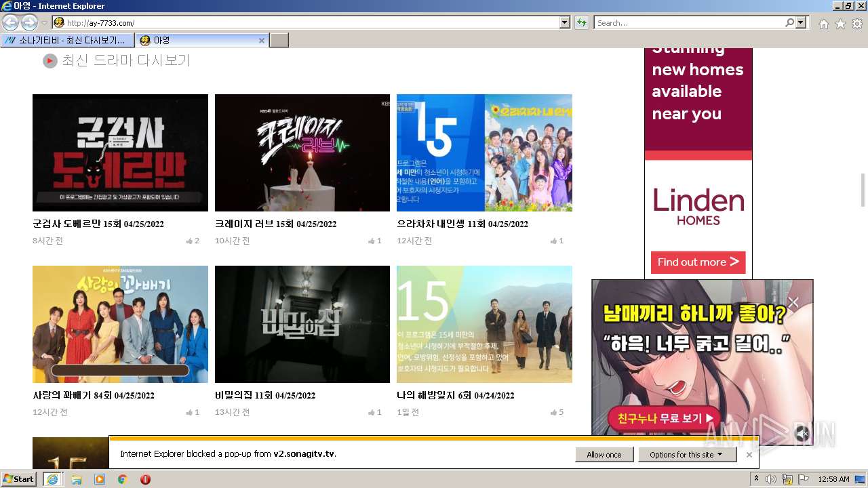Click the red Opera-style taskbar icon
The width and height of the screenshot is (868, 488).
[145, 479]
